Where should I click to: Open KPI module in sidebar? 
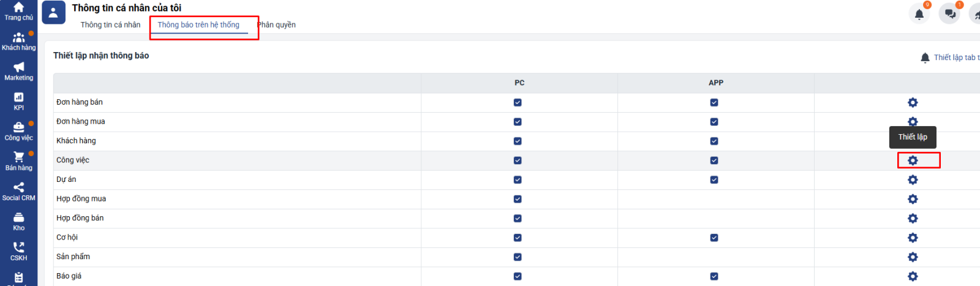point(18,101)
